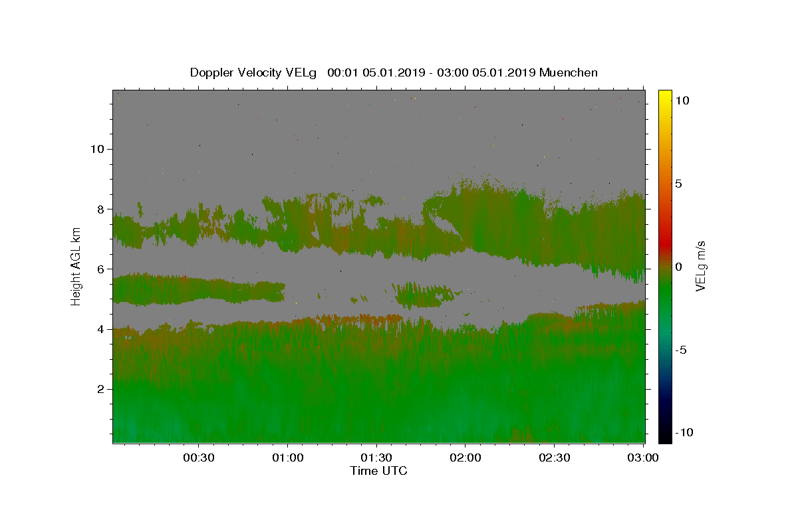Click the colorbar label 10 at top
Screen dimensions: 798x532
tap(682, 100)
